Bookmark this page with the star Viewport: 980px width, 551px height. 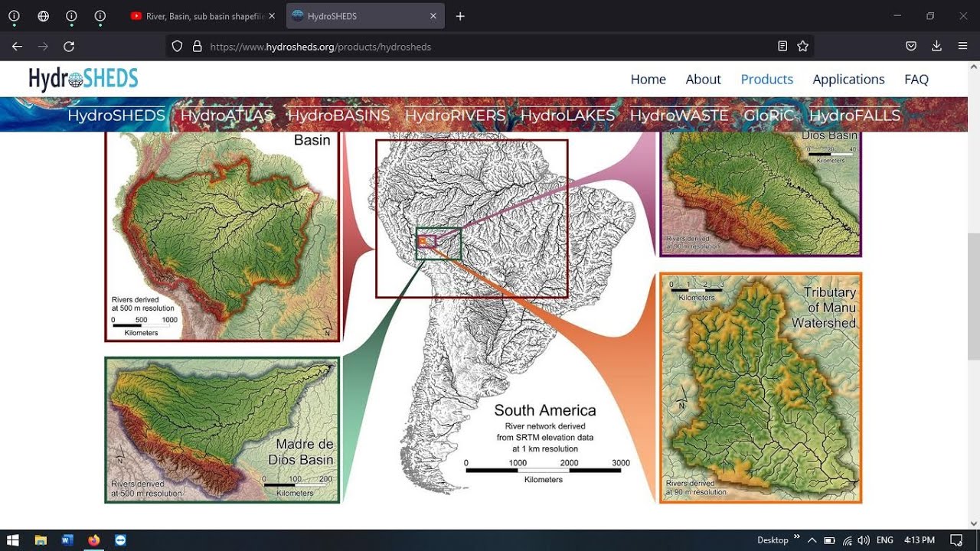[x=802, y=47]
